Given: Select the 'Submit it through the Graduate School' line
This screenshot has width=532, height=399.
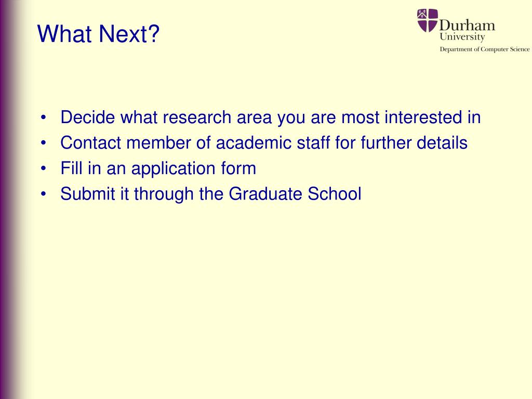Looking at the screenshot, I should point(211,194).
